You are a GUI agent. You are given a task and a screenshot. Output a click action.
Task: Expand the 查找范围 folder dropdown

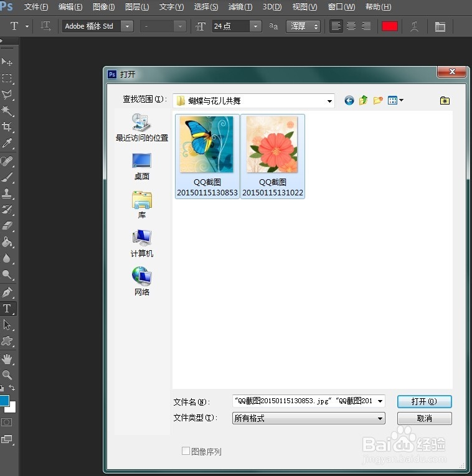(x=329, y=101)
